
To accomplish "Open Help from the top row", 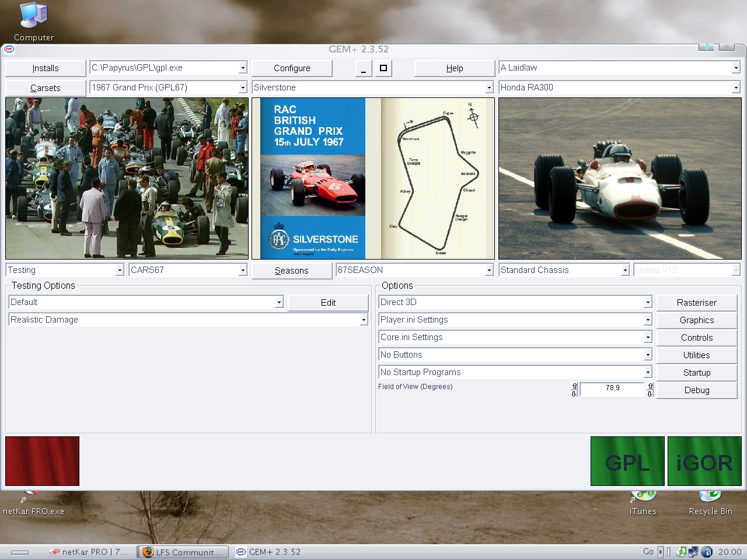I will (x=455, y=68).
